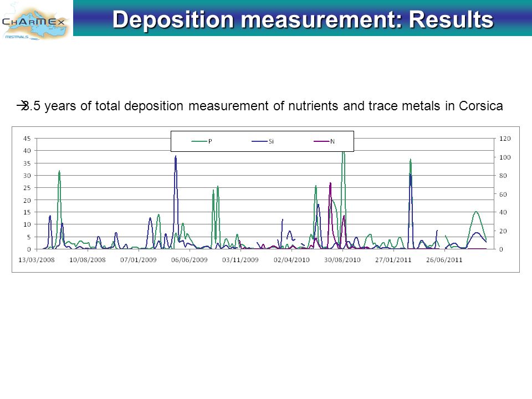532x399 pixels.
Task: Click right axis value 60
Action: click(503, 194)
